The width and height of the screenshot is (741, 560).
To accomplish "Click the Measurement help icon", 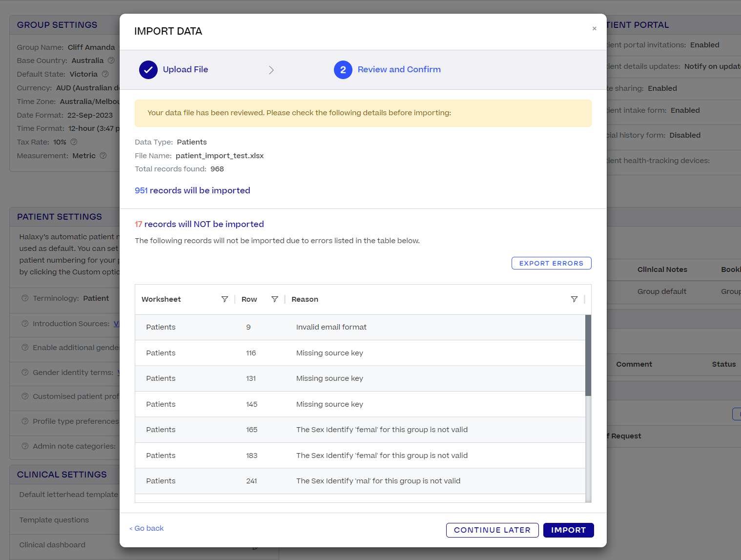I will 103,155.
